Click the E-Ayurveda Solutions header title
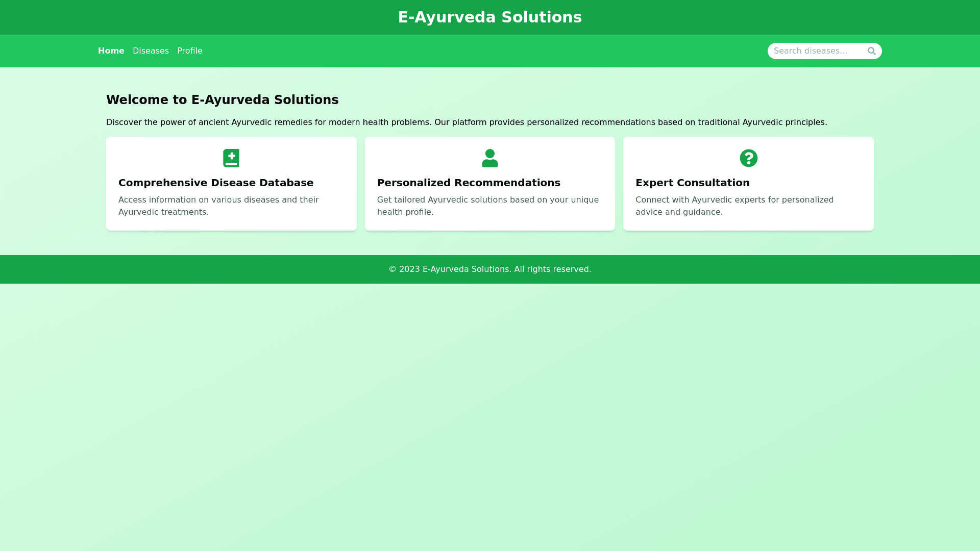Image resolution: width=980 pixels, height=551 pixels. [x=489, y=17]
